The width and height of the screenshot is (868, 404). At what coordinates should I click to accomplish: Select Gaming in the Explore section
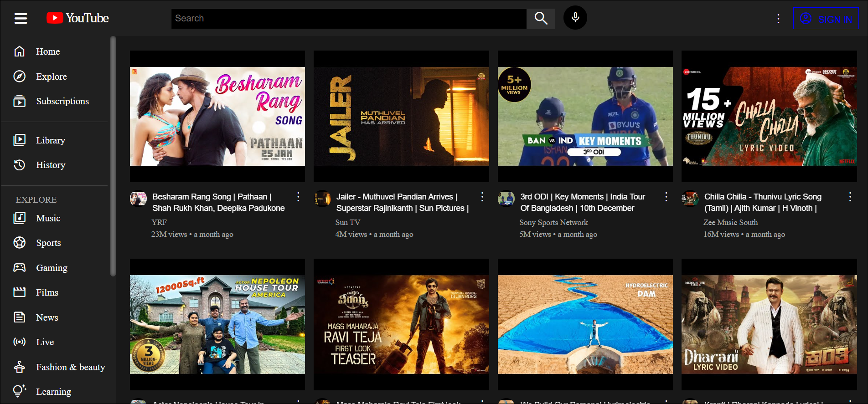(52, 268)
